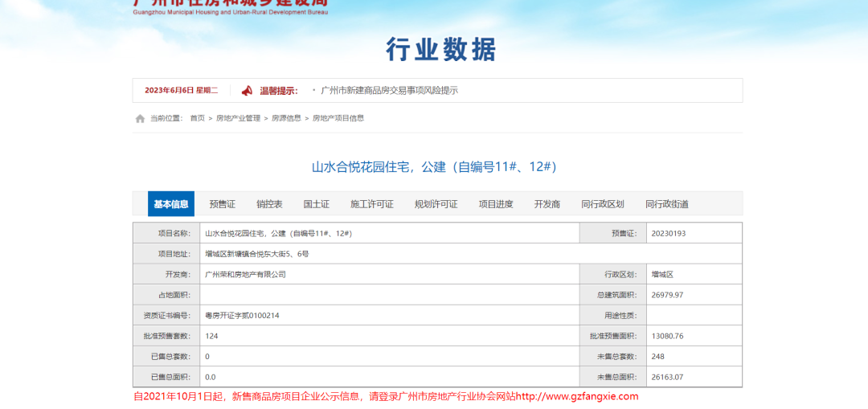Open the 基本信息 tab

(x=171, y=203)
